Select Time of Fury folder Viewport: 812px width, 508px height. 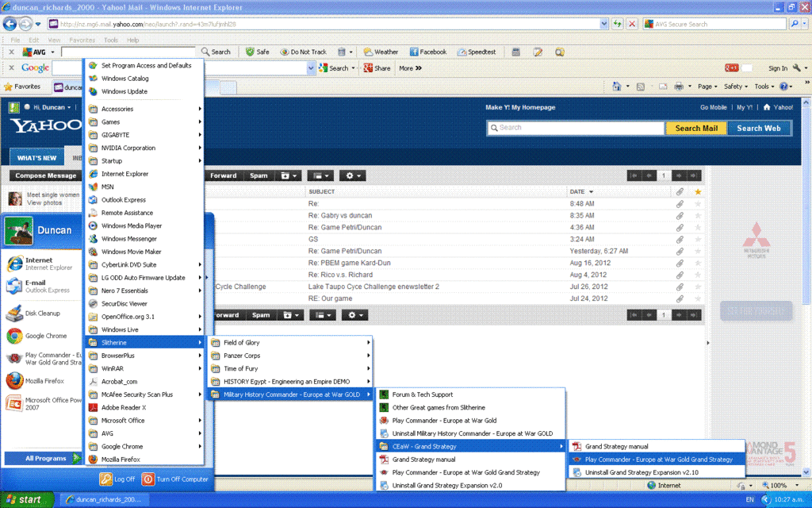pos(290,368)
